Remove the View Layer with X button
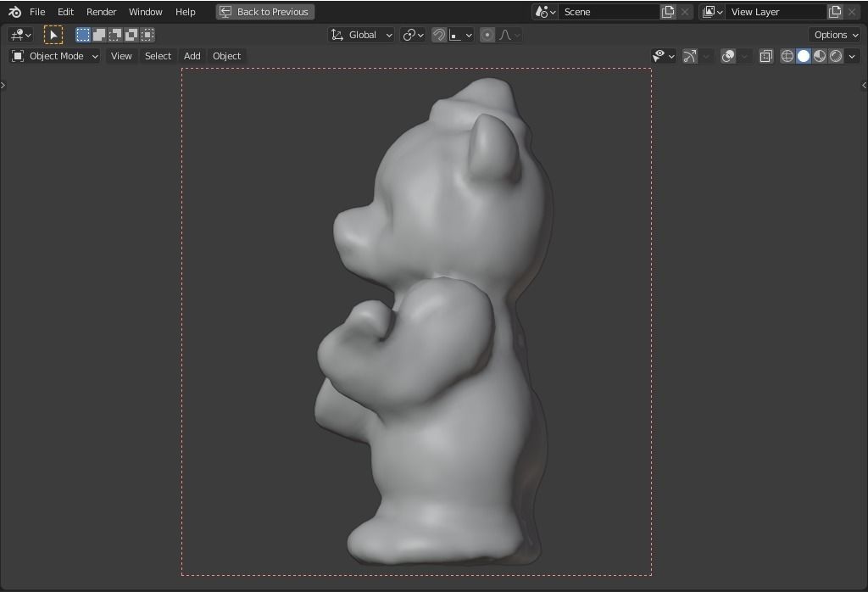This screenshot has width=868, height=592. pos(852,12)
